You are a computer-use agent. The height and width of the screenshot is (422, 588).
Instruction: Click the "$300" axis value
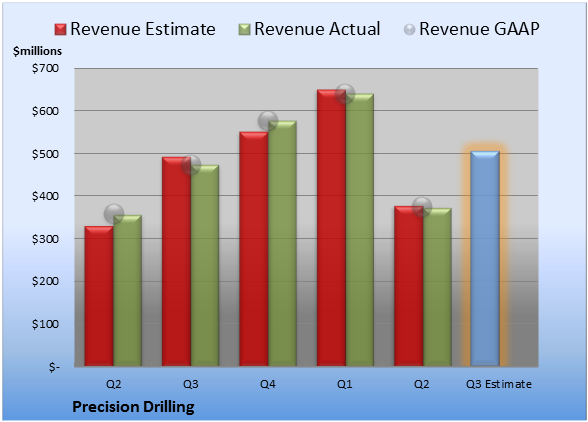point(45,239)
